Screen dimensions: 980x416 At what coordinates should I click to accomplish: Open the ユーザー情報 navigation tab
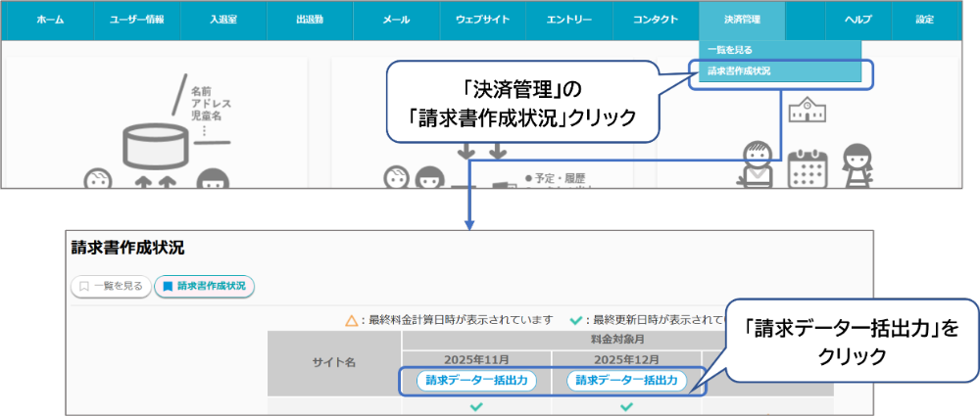coord(137,20)
